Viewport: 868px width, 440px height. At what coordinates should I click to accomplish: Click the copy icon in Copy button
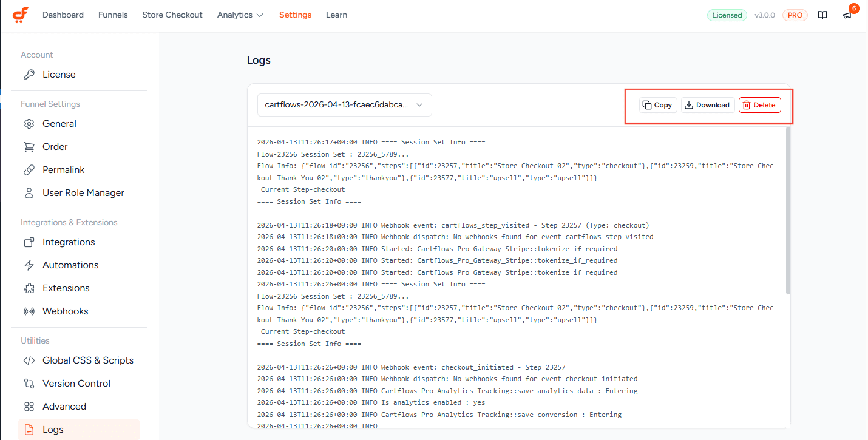(x=647, y=105)
